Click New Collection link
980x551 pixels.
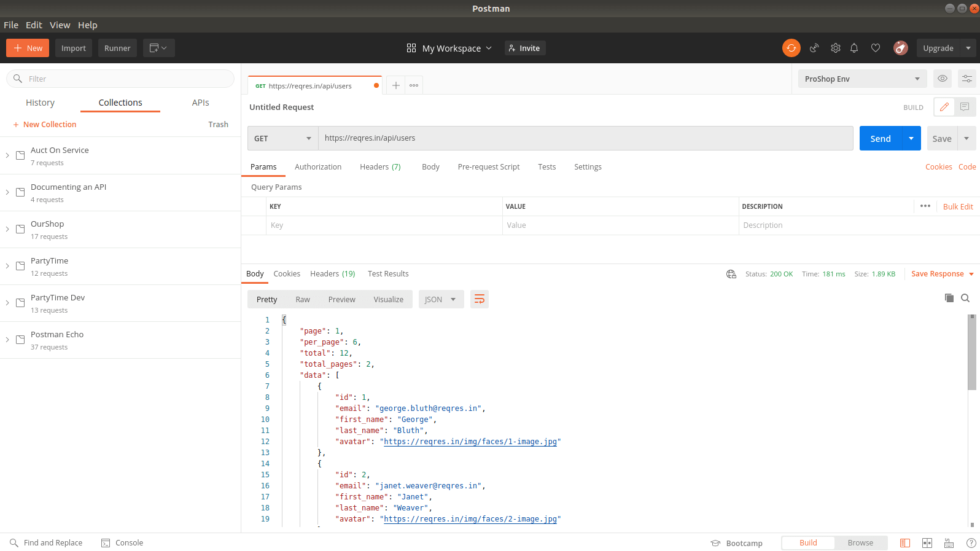point(45,124)
